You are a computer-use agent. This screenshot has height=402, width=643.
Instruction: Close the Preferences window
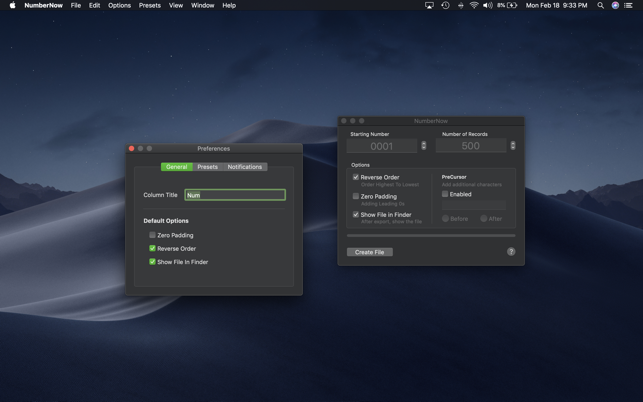tap(131, 148)
